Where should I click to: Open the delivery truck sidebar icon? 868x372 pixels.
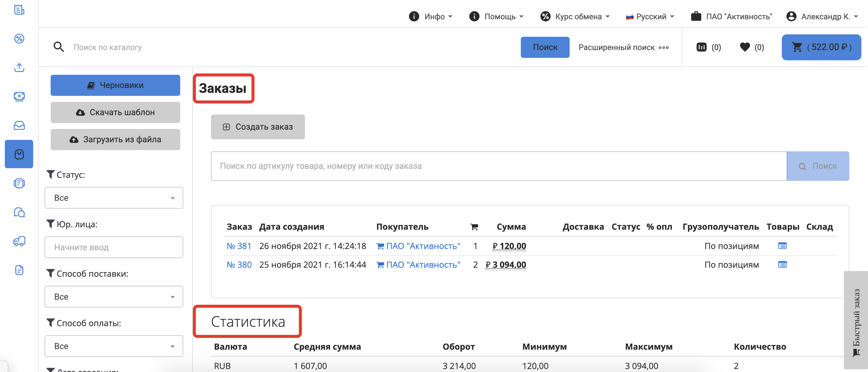19,241
